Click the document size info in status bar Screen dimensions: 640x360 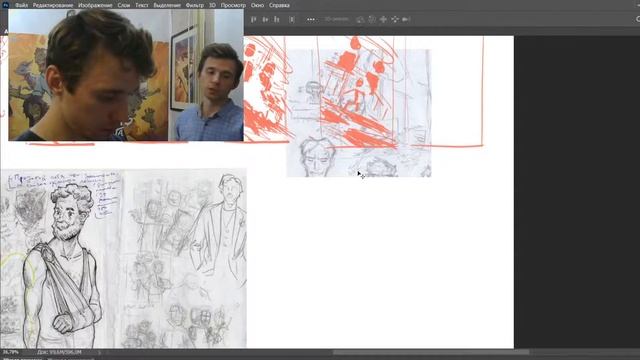[59, 352]
